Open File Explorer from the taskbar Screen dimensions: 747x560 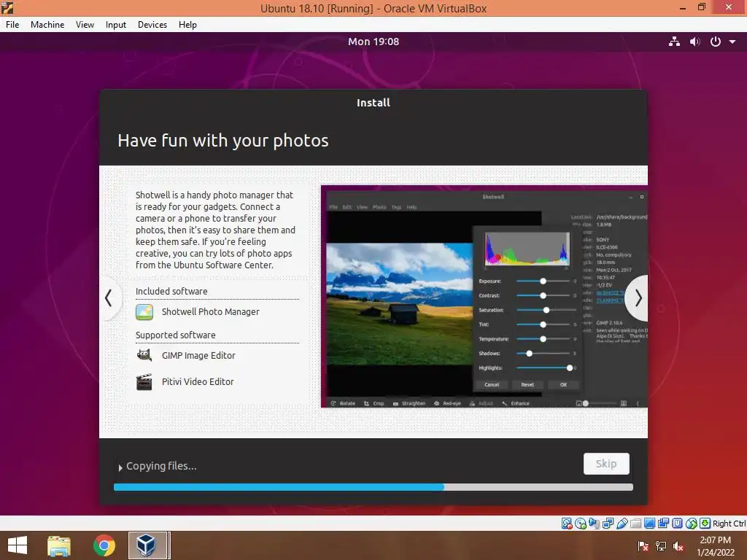click(x=59, y=545)
